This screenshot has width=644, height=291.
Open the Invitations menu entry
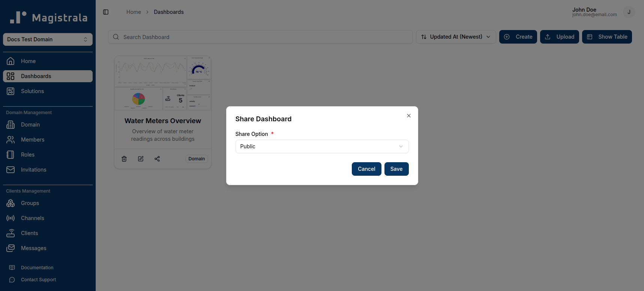tap(48, 170)
